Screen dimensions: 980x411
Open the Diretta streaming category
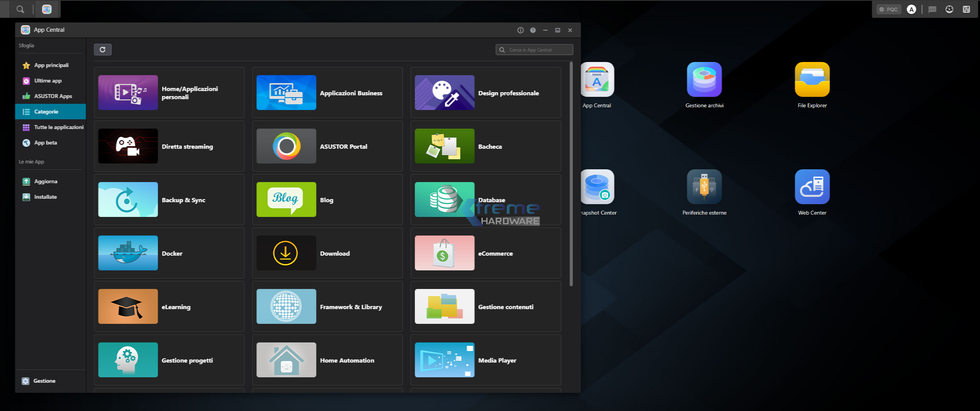coord(169,146)
